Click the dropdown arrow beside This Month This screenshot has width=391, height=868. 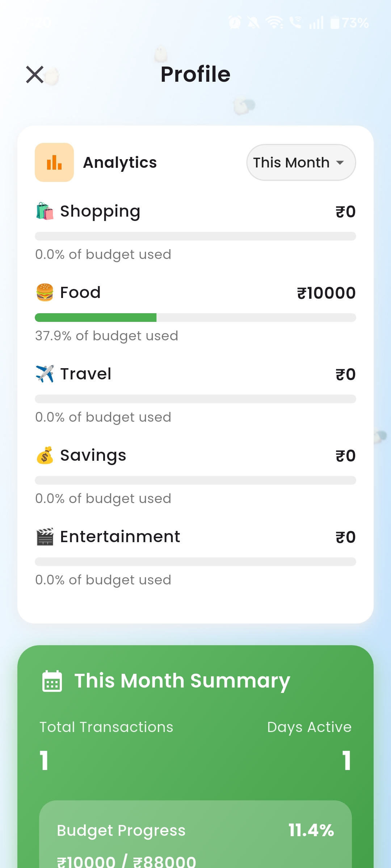[x=340, y=163]
